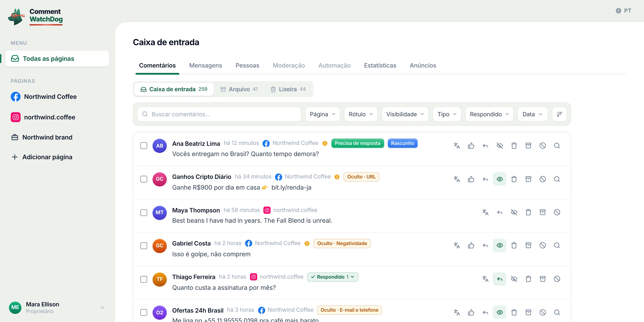Open the Tipo filter dropdown
This screenshot has width=644, height=322.
click(x=447, y=114)
